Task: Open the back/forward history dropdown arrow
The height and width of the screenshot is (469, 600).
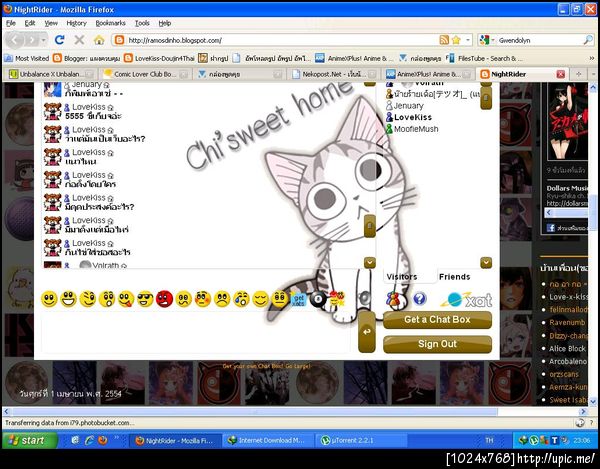Action: pos(44,40)
